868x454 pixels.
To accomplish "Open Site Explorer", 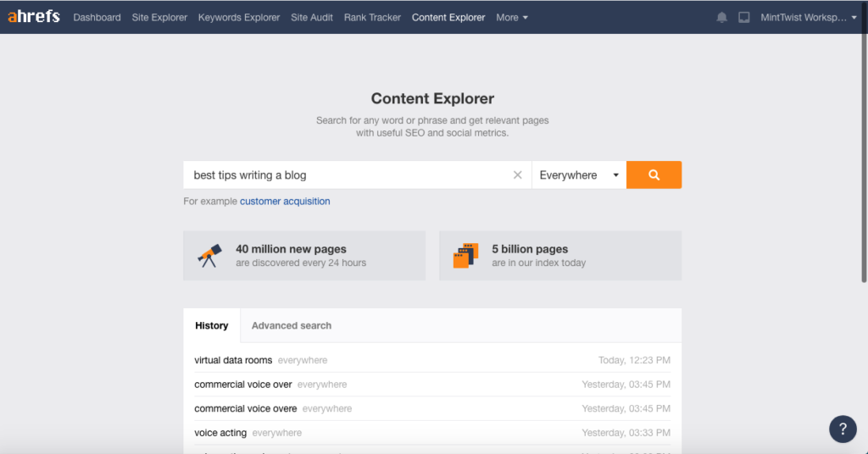I will [x=159, y=18].
